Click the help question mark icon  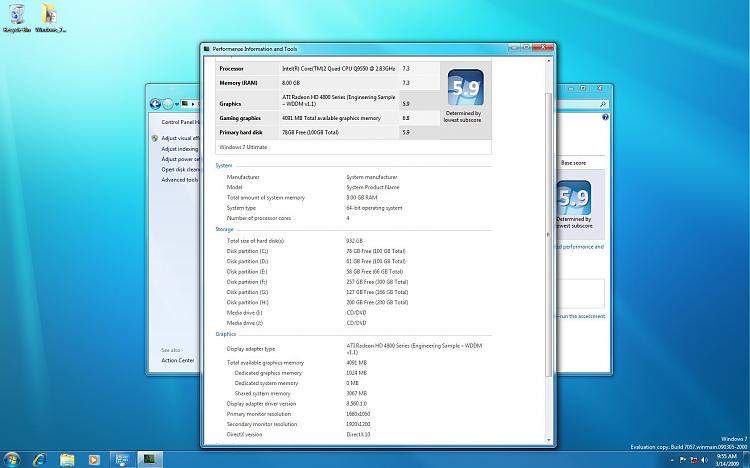[x=605, y=117]
